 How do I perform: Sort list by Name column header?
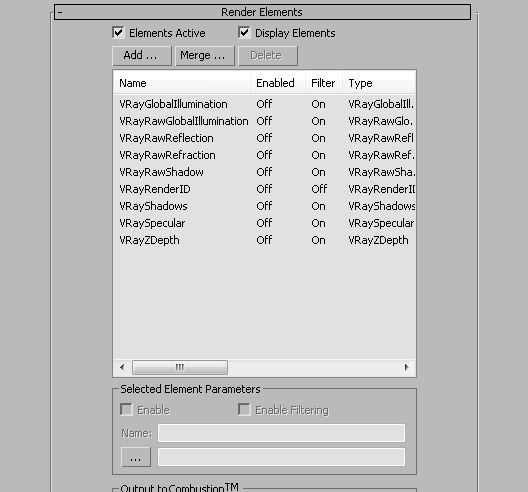coord(182,83)
